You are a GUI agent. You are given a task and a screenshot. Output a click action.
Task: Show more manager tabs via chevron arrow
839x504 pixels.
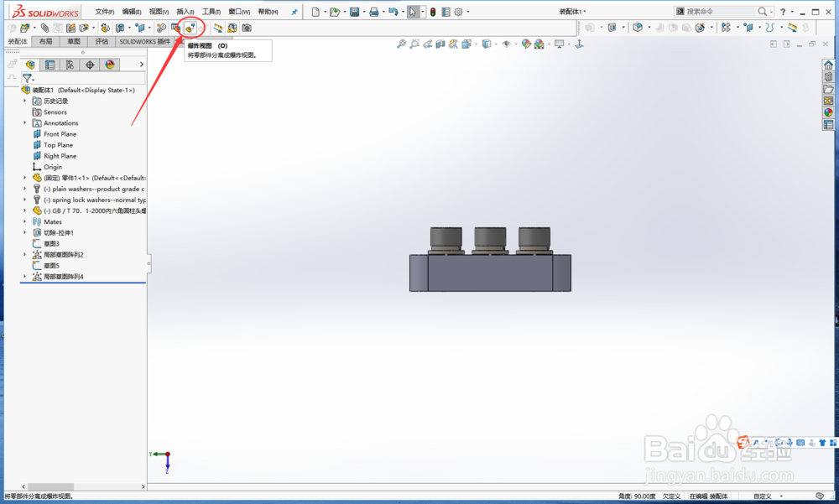[x=141, y=65]
